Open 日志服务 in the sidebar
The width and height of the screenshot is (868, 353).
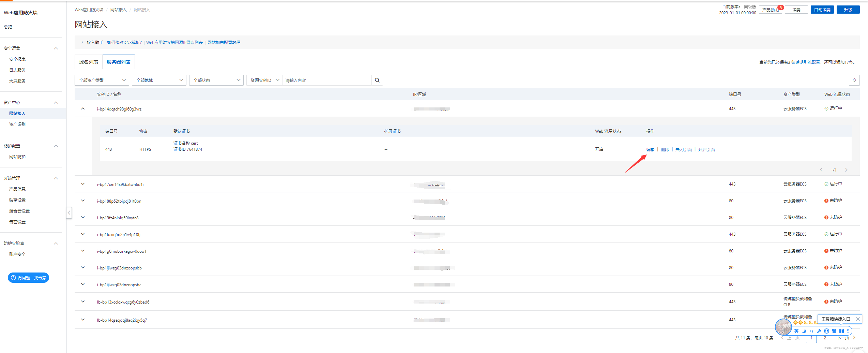click(x=17, y=70)
